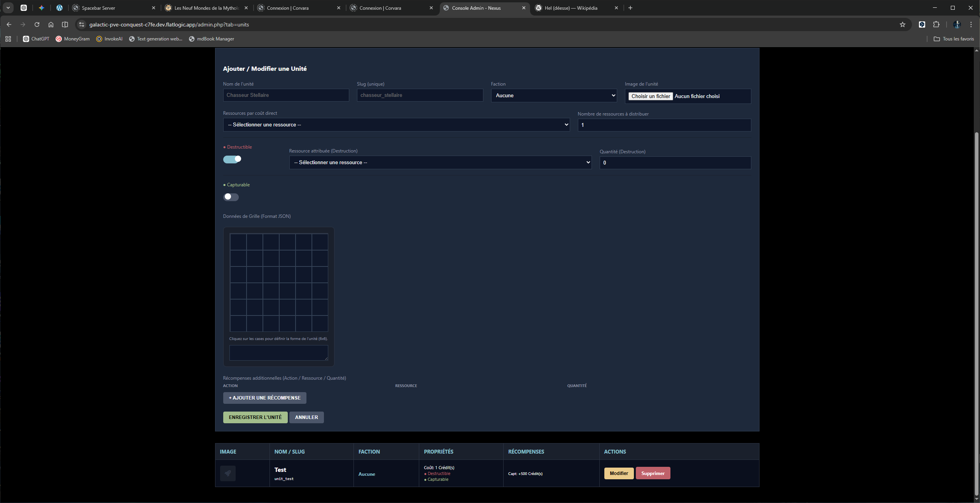Open the browser extensions puzzle icon
The image size is (980, 503).
pos(936,25)
